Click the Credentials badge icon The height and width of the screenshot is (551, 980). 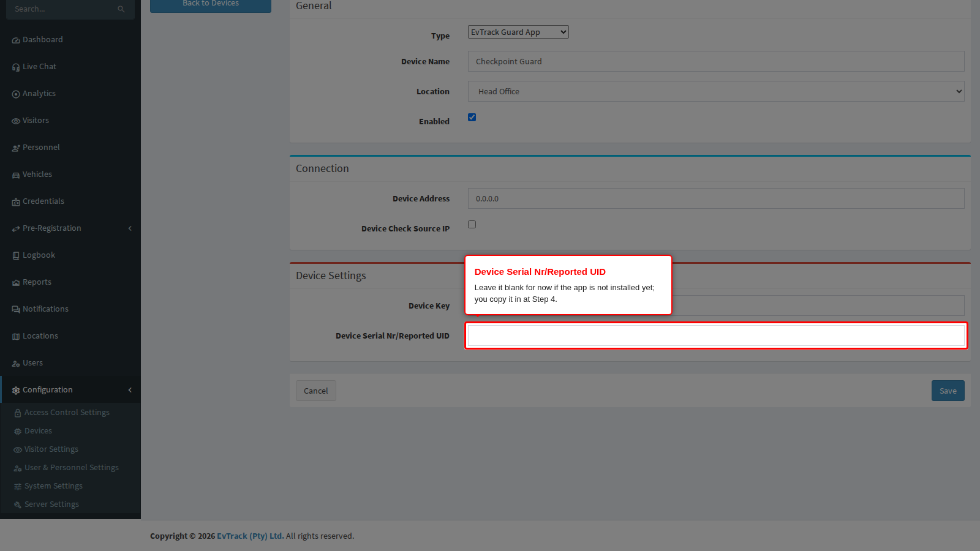16,202
